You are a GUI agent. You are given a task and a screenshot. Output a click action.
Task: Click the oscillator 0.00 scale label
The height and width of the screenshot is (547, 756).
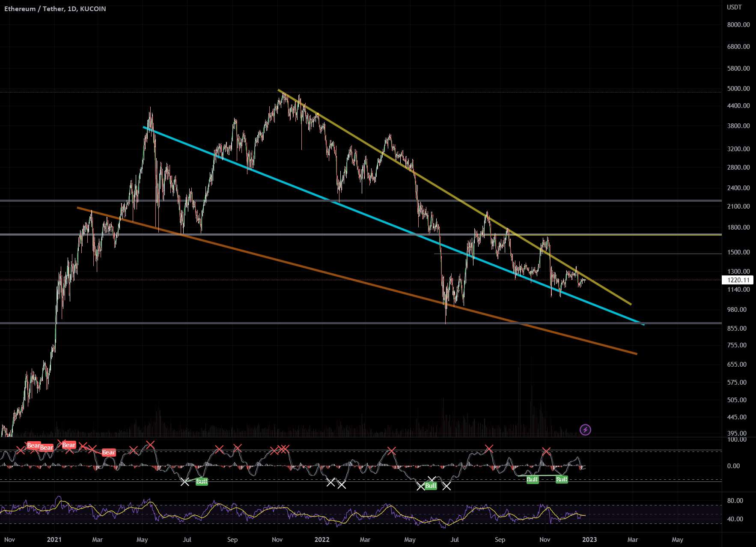tap(733, 466)
